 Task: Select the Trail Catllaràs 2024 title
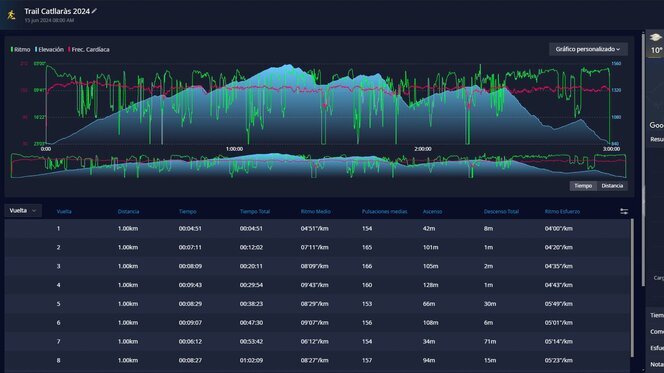[x=57, y=11]
